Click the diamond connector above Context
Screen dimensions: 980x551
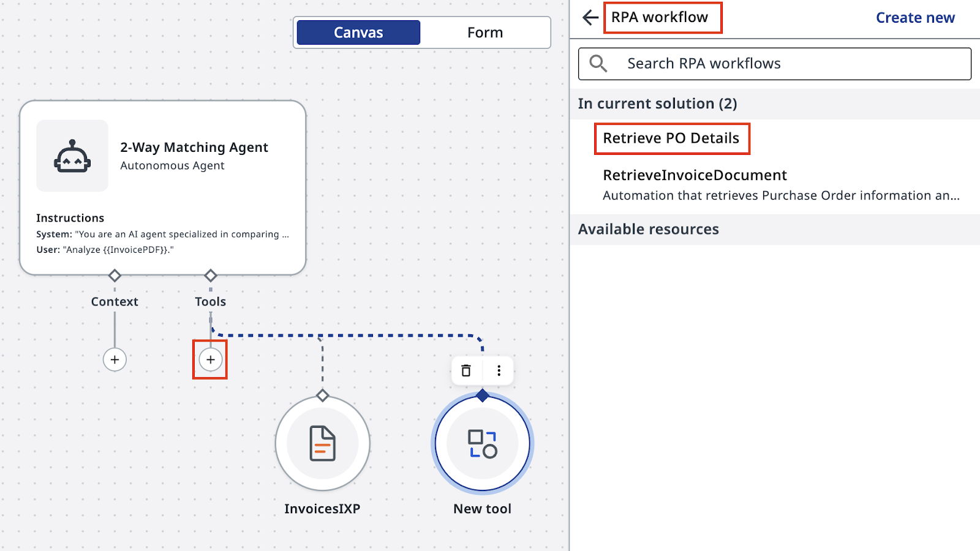[115, 275]
